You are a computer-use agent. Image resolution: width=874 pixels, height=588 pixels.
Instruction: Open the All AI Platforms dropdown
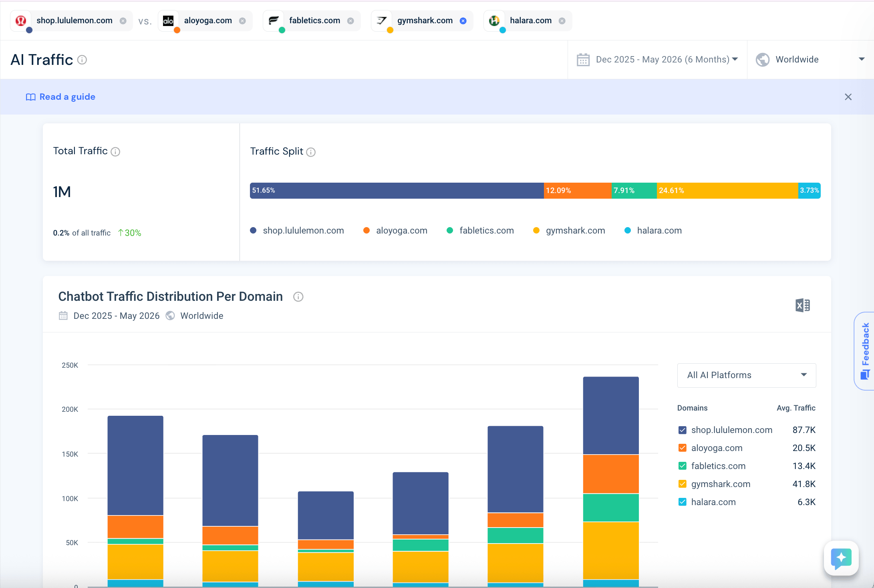747,375
